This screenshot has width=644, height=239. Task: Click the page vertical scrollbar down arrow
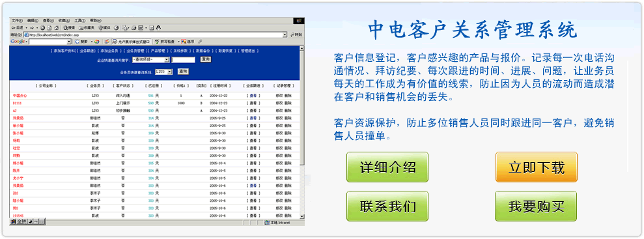tap(302, 216)
